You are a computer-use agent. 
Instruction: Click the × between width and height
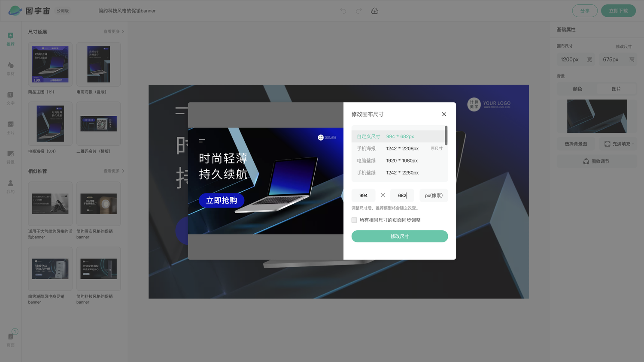[x=383, y=195]
